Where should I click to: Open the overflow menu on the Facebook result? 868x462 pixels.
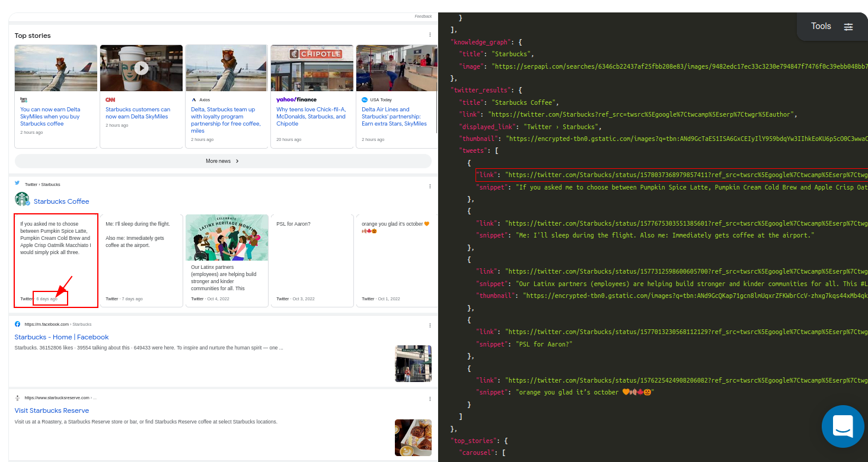click(429, 325)
